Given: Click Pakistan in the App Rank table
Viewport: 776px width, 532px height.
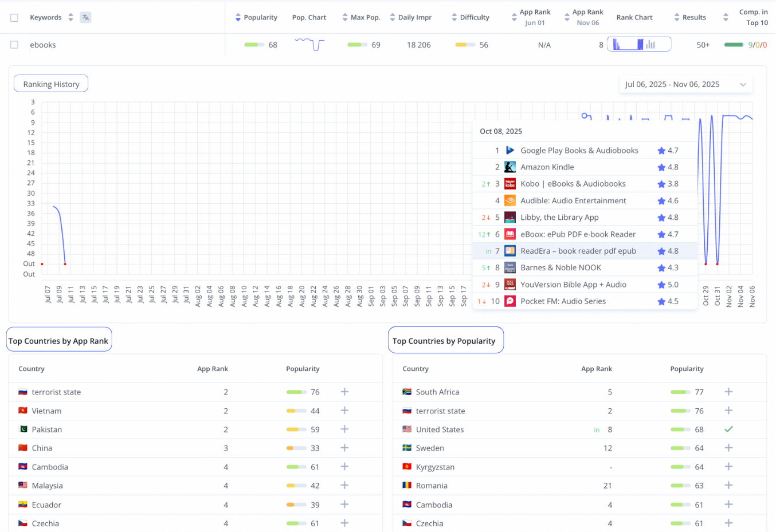Looking at the screenshot, I should tap(47, 429).
